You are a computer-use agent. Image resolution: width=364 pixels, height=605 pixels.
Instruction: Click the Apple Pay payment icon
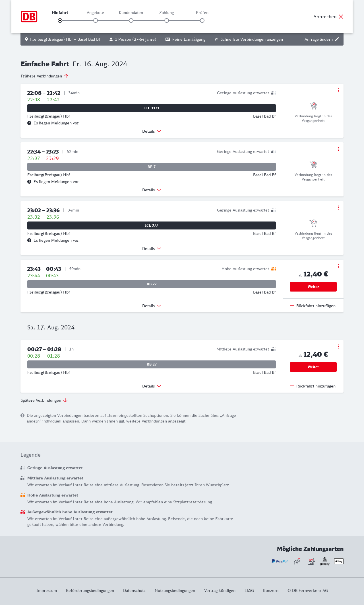pos(339,561)
